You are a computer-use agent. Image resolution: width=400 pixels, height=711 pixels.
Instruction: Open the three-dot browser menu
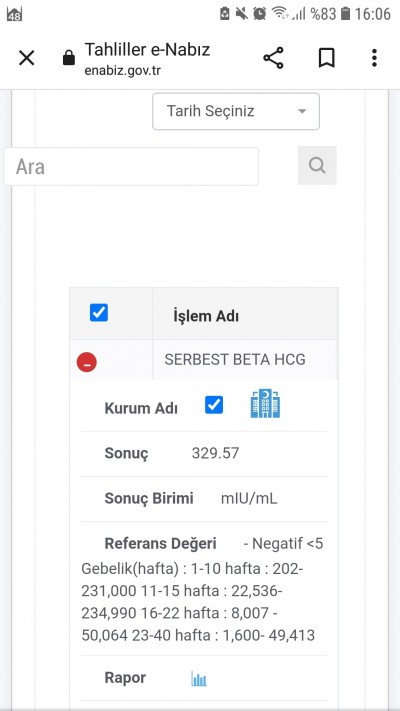click(374, 58)
